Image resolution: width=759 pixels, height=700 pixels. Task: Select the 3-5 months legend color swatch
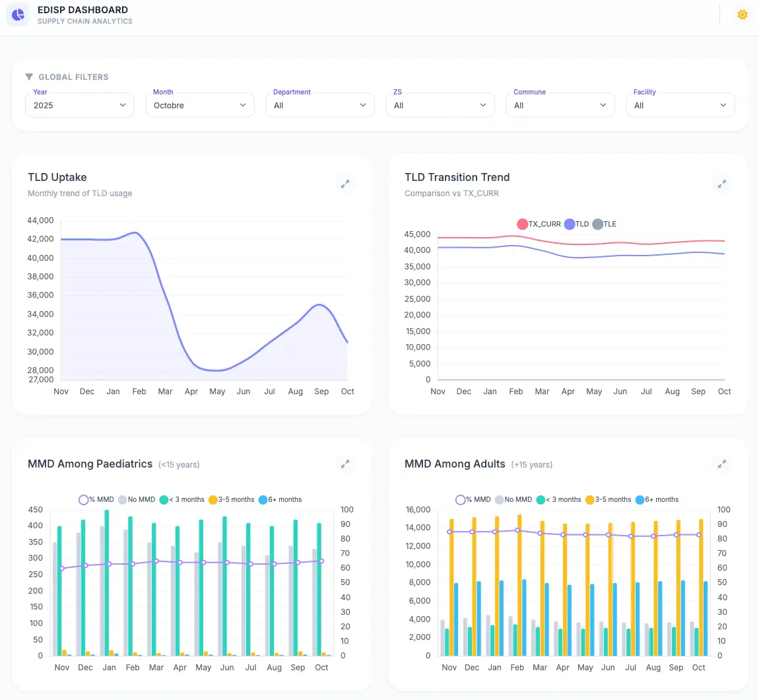coord(213,499)
